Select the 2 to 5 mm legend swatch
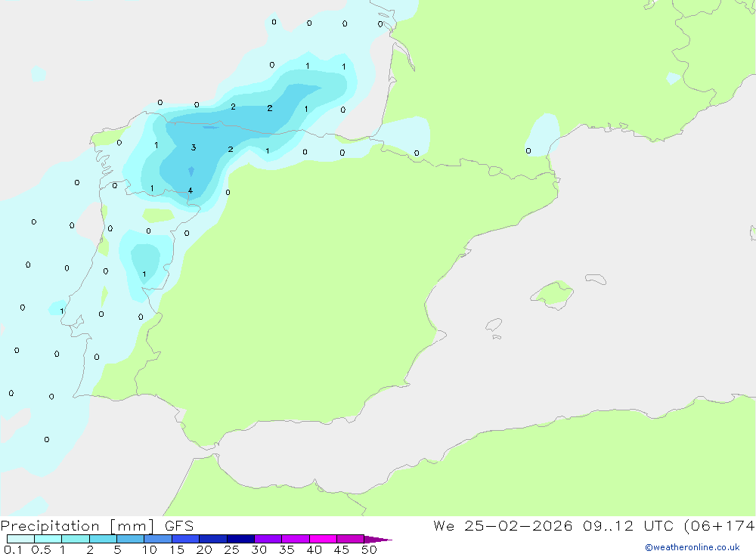The image size is (756, 554). 103,539
